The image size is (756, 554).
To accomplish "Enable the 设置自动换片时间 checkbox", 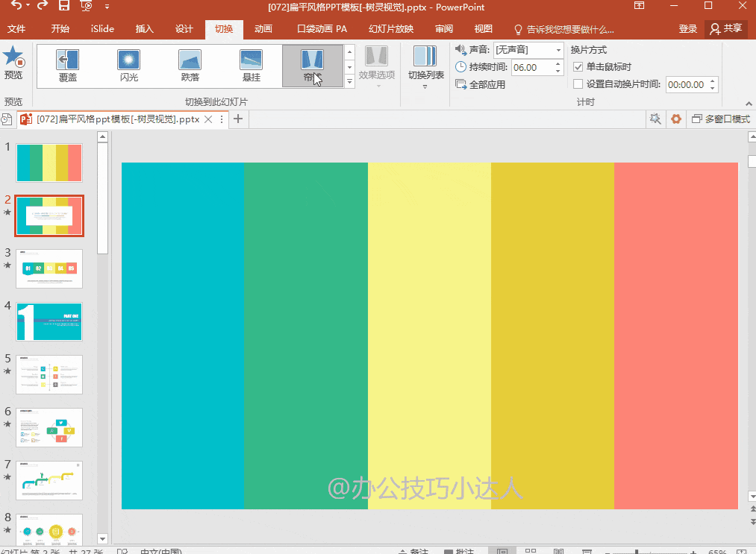I will pos(578,84).
